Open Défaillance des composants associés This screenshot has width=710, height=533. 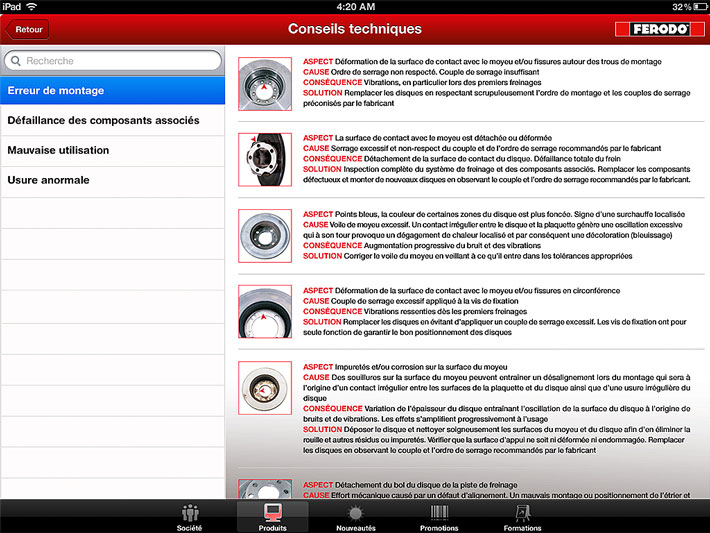coord(112,120)
